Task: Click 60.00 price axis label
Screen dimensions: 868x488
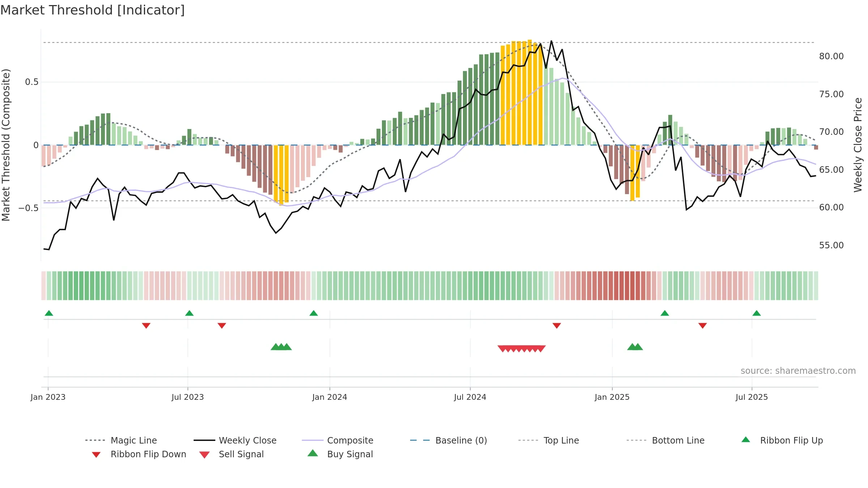Action: pyautogui.click(x=831, y=207)
